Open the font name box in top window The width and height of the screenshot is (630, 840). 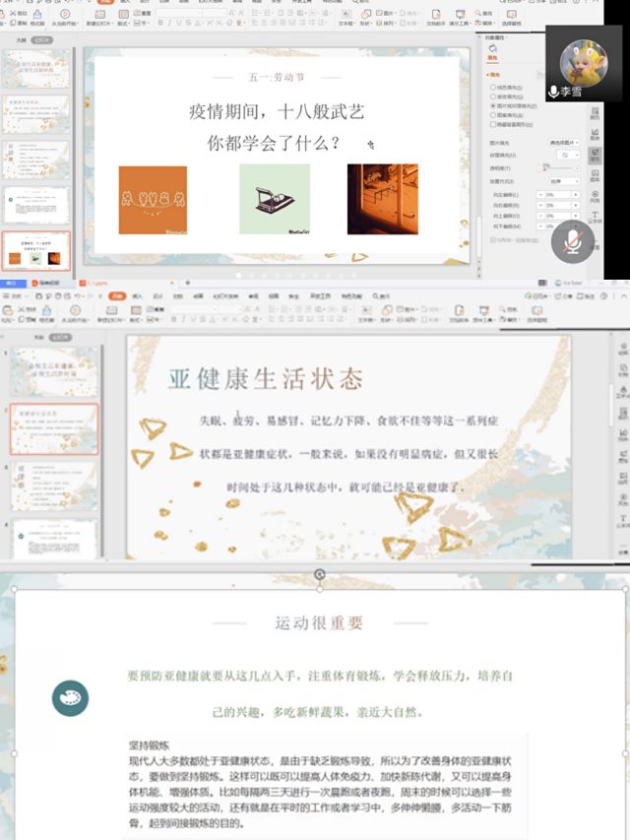click(180, 13)
